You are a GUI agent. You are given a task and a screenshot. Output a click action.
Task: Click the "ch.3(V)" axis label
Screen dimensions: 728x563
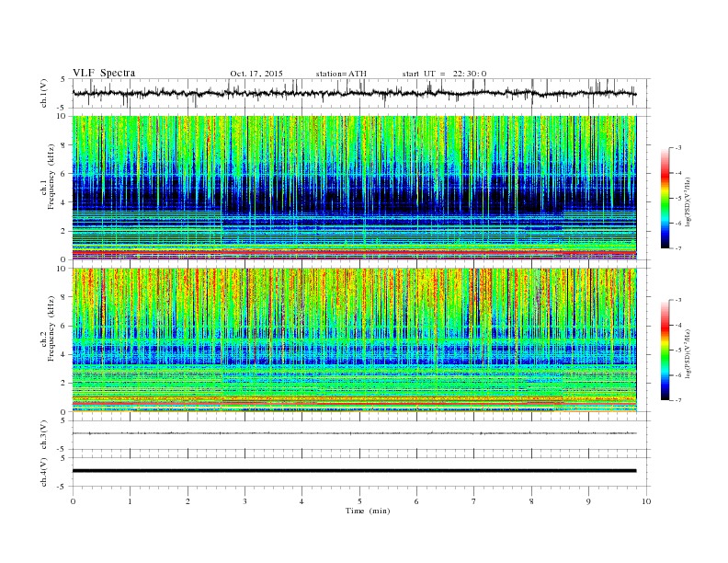(x=44, y=435)
